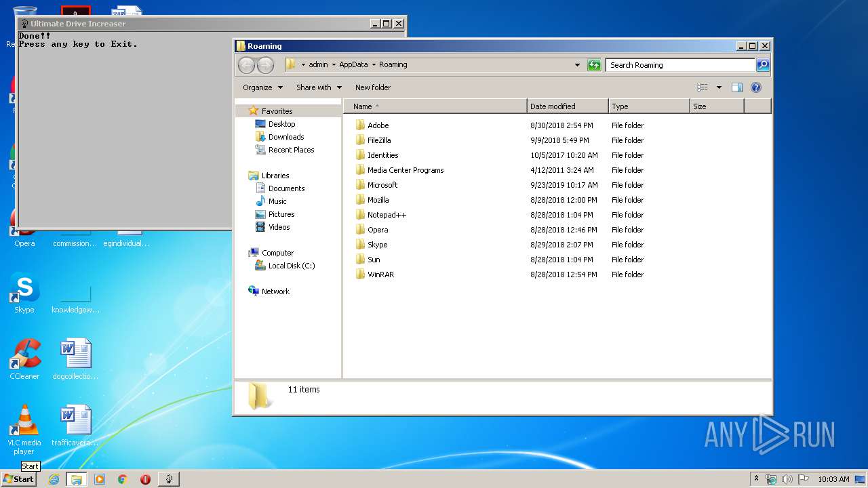Select Network in the navigation pane

(x=275, y=291)
